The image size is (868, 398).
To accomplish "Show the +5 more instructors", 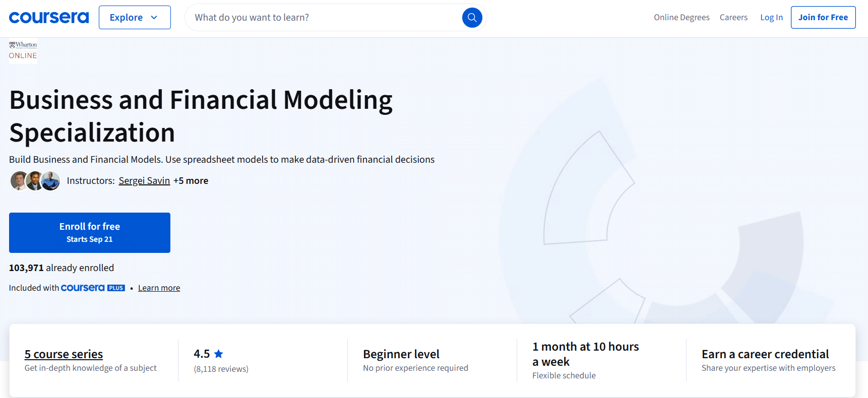I will (x=191, y=181).
